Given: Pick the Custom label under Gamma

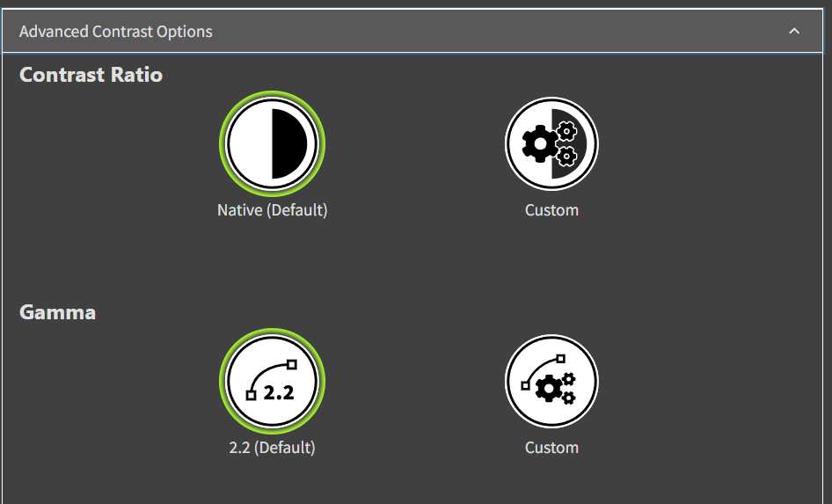Looking at the screenshot, I should (551, 448).
